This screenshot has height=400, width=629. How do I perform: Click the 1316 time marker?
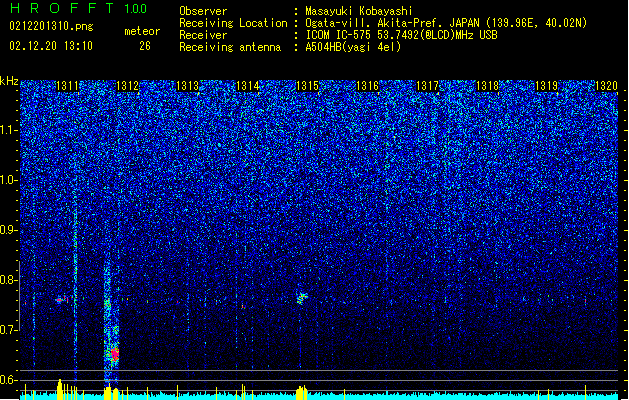367,86
